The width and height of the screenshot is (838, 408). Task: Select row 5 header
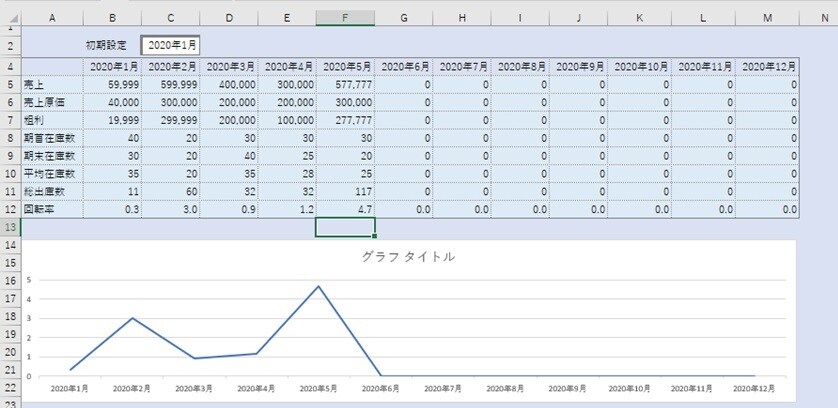coord(11,84)
